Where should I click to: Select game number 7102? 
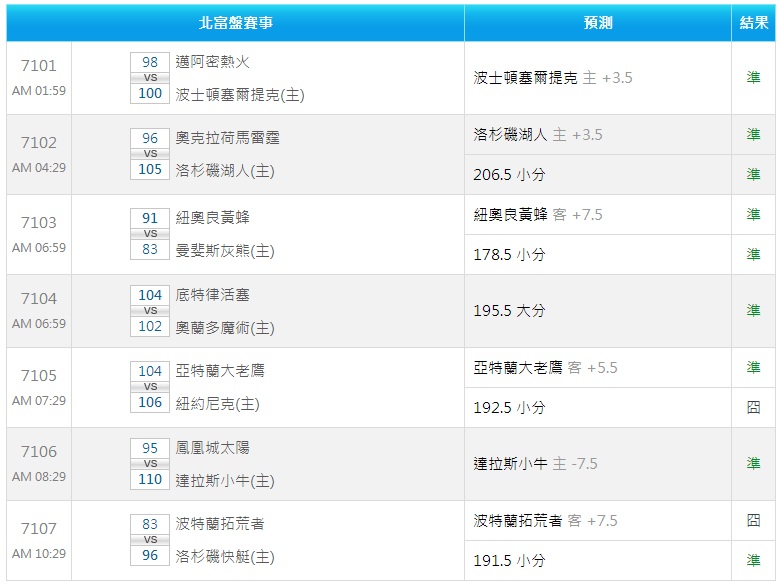39,143
